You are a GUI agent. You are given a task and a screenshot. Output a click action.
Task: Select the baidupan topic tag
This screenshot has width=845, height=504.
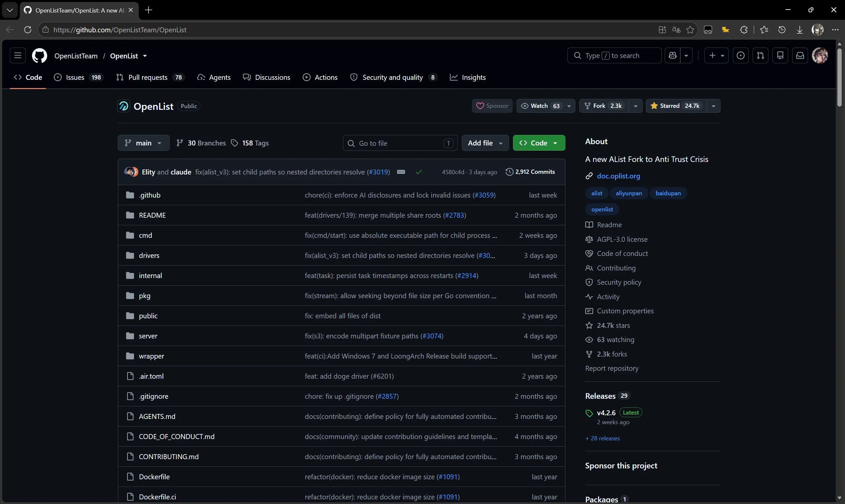[x=668, y=193]
